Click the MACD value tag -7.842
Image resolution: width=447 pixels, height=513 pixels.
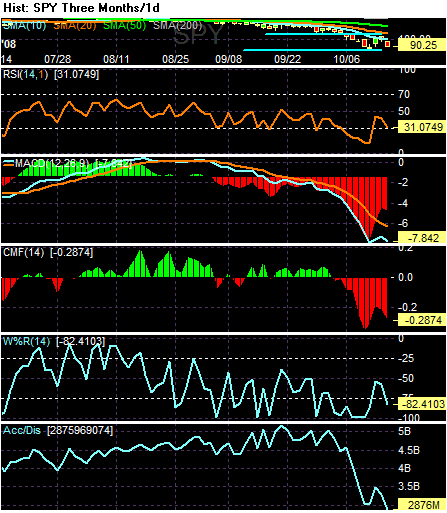click(423, 238)
